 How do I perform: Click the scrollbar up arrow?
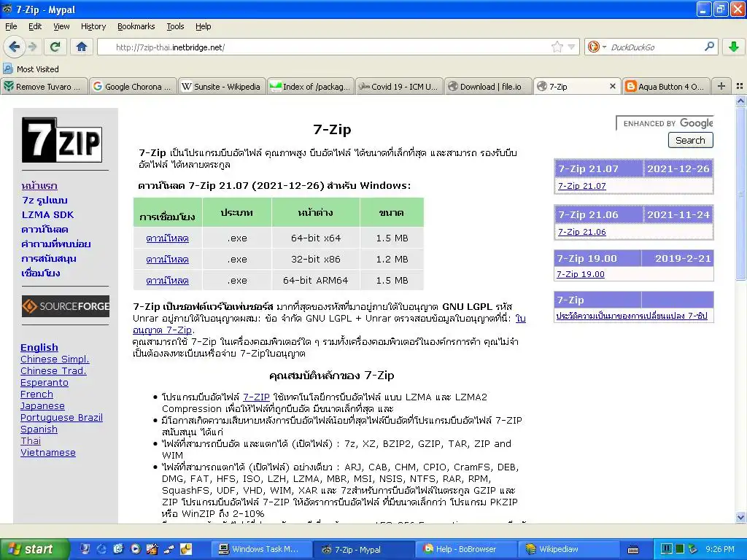[x=740, y=101]
